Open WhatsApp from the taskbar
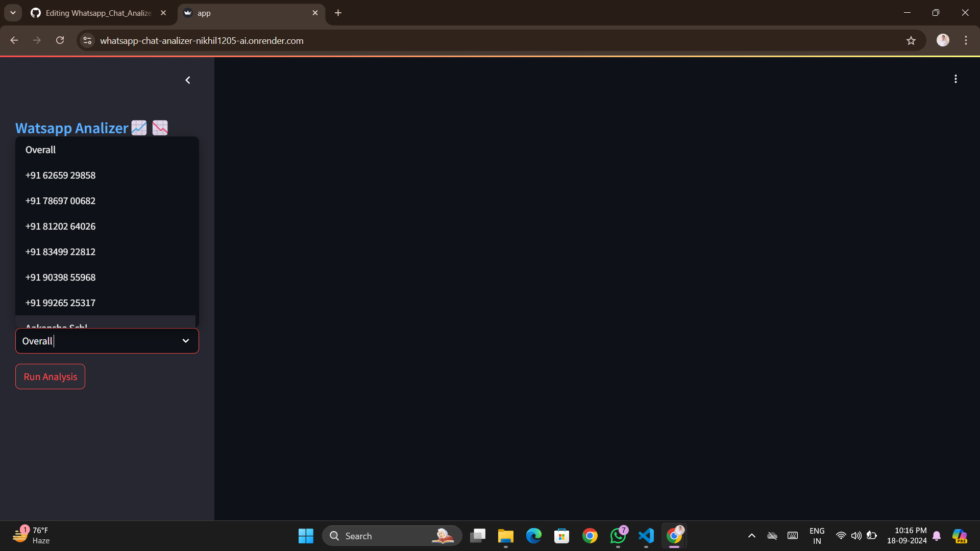This screenshot has width=980, height=551. pos(618,536)
